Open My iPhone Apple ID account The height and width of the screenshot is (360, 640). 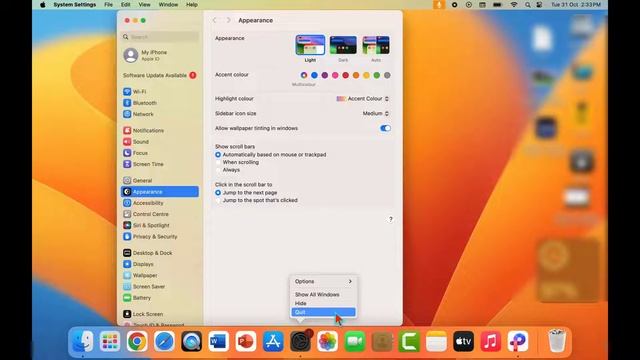pos(160,55)
